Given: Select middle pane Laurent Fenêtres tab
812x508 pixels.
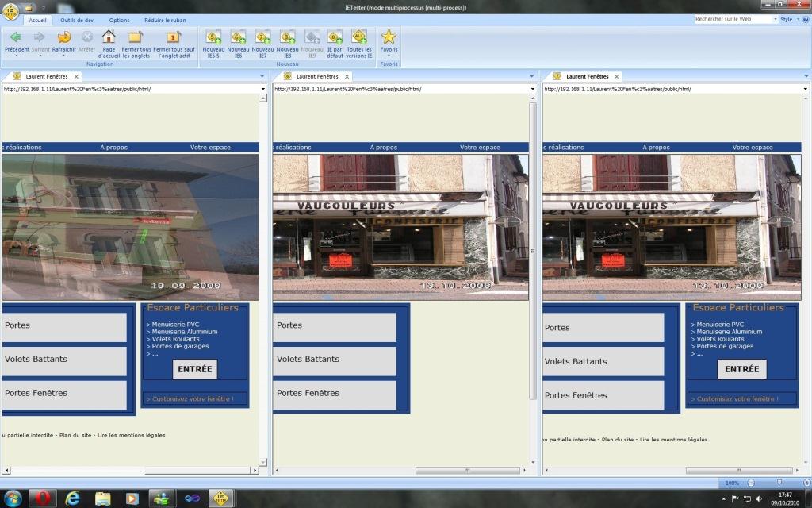Looking at the screenshot, I should (x=316, y=76).
